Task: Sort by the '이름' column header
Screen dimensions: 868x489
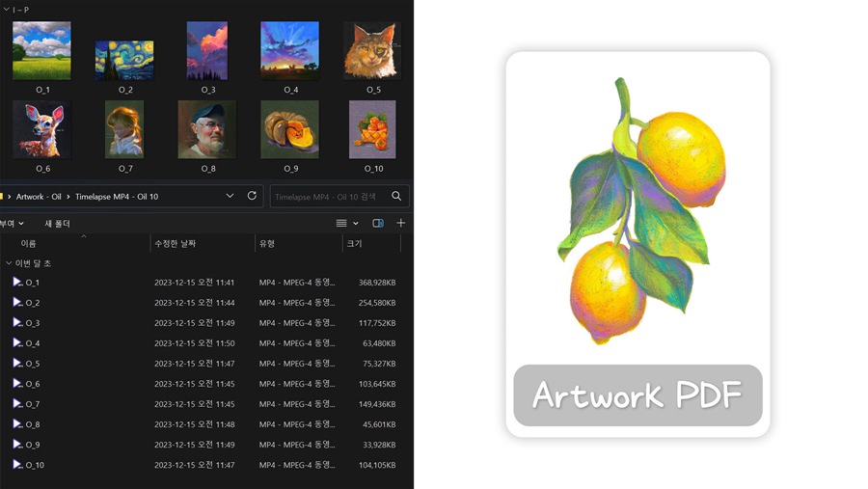Action: pos(29,244)
